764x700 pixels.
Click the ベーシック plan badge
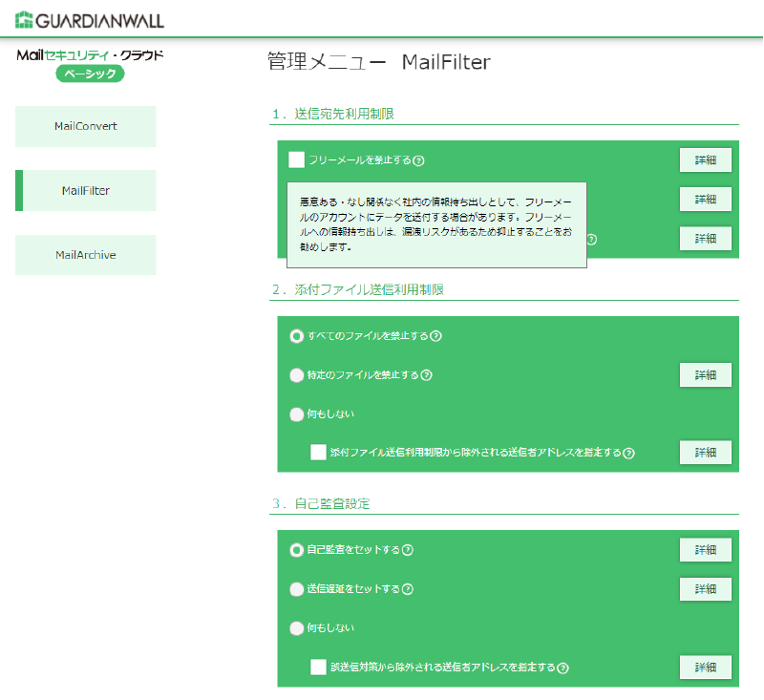tap(90, 74)
